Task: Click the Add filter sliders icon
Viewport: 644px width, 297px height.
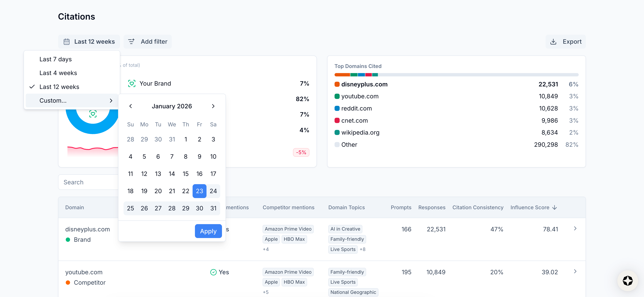Action: coord(131,42)
